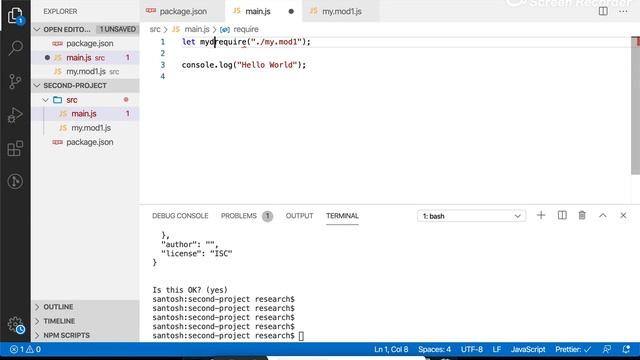Select my.mod1.js in Open Editors list
640x360 pixels.
85,71
